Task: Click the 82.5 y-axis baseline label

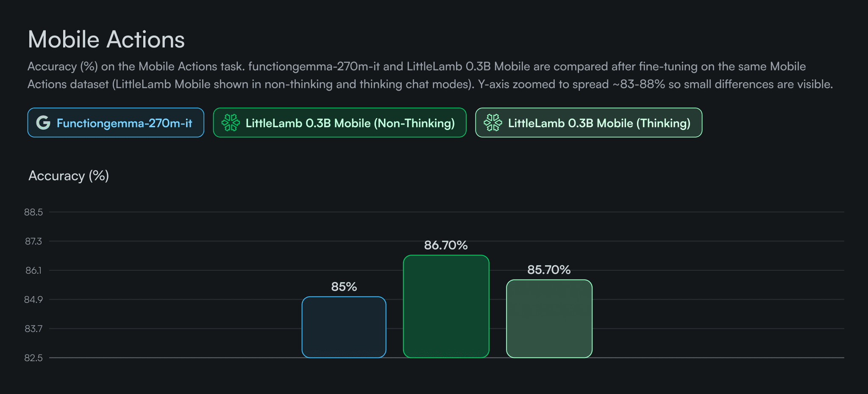Action: pyautogui.click(x=33, y=358)
